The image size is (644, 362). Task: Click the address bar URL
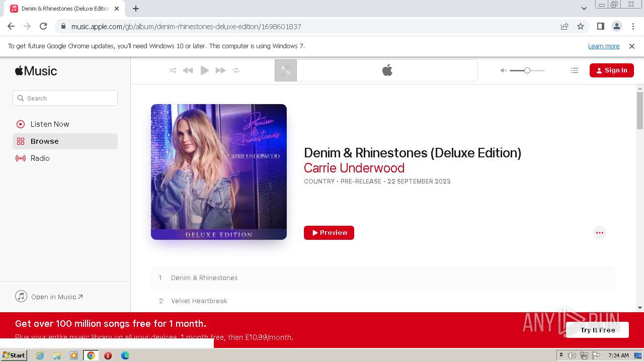tap(186, 27)
